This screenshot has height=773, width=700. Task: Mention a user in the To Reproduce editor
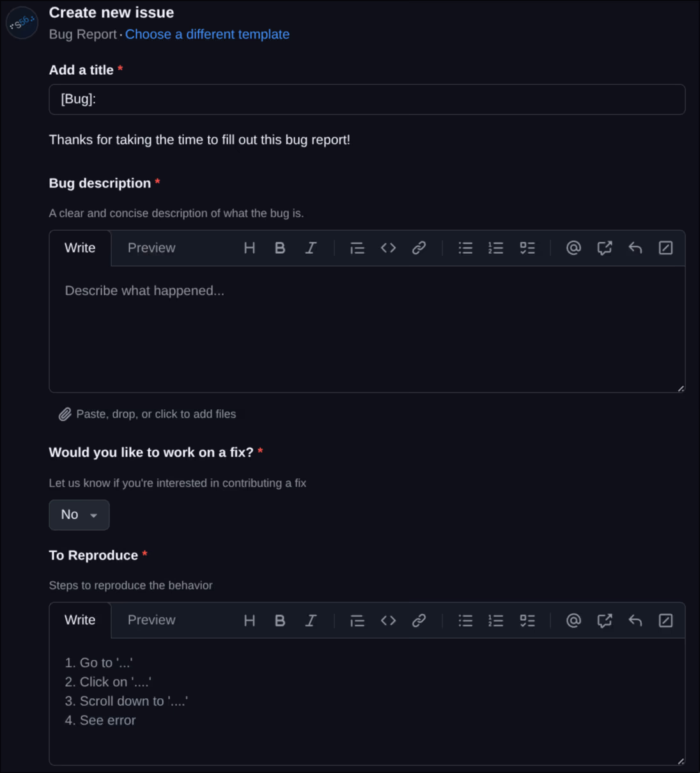click(573, 620)
